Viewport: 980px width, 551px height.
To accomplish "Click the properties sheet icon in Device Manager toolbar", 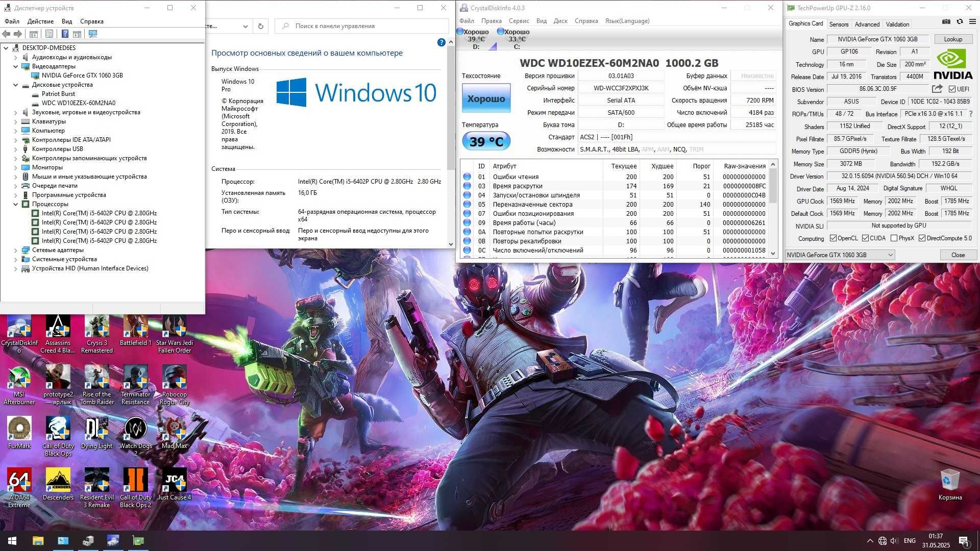I will (49, 34).
